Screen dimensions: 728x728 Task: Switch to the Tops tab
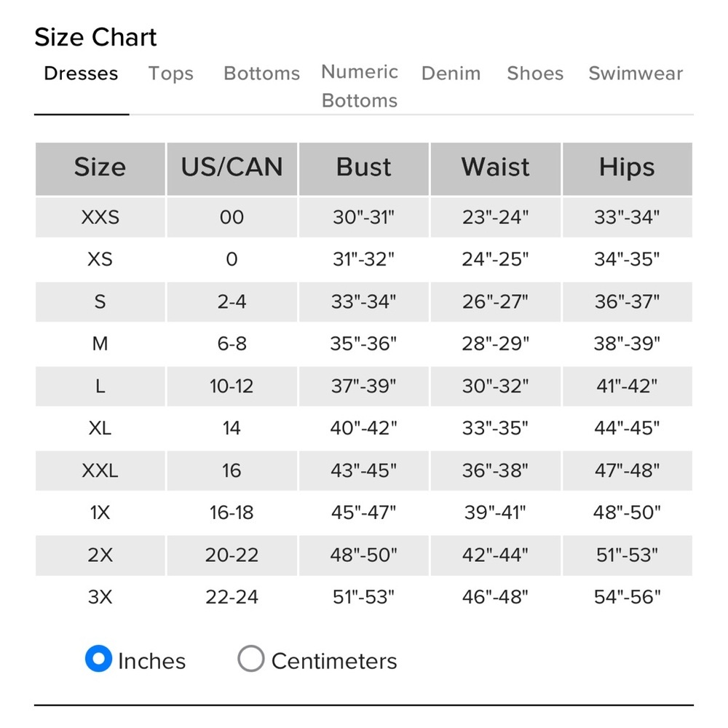(x=171, y=74)
